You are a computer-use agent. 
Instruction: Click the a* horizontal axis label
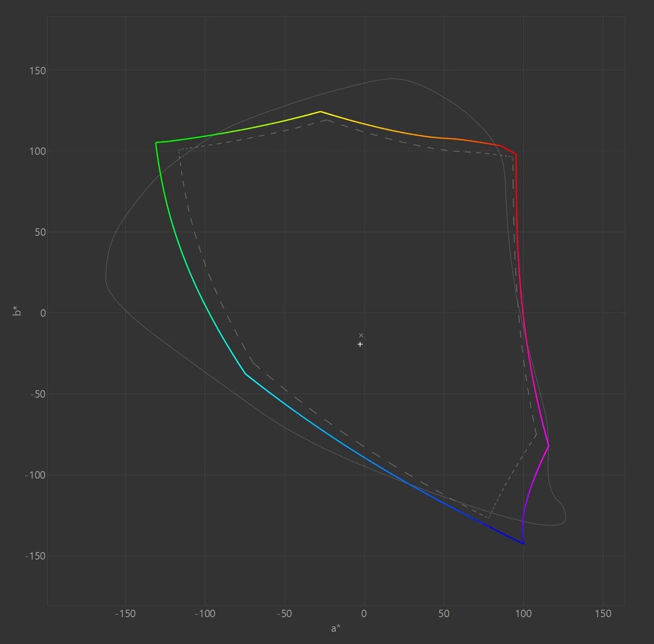click(335, 628)
